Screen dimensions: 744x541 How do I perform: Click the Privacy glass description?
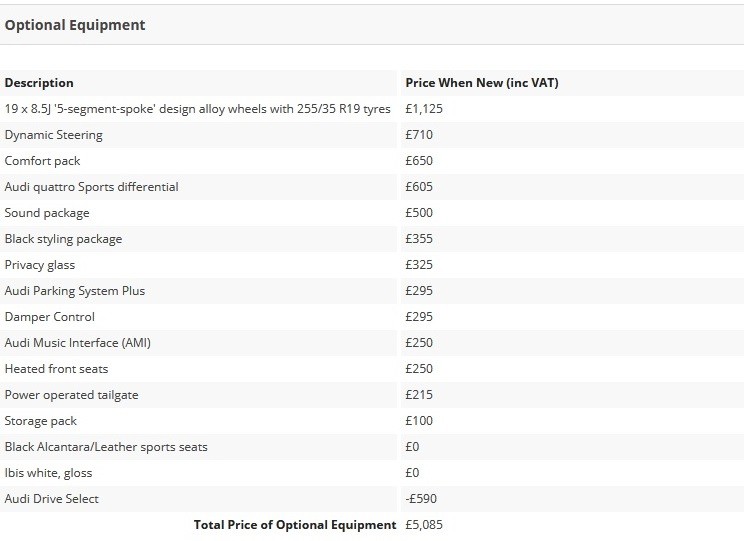40,265
